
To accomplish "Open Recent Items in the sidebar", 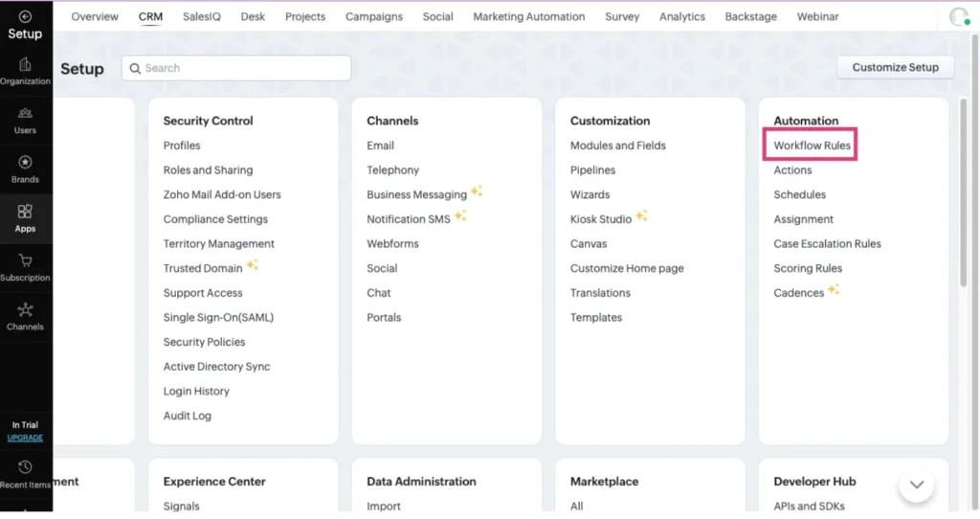I will [x=25, y=475].
